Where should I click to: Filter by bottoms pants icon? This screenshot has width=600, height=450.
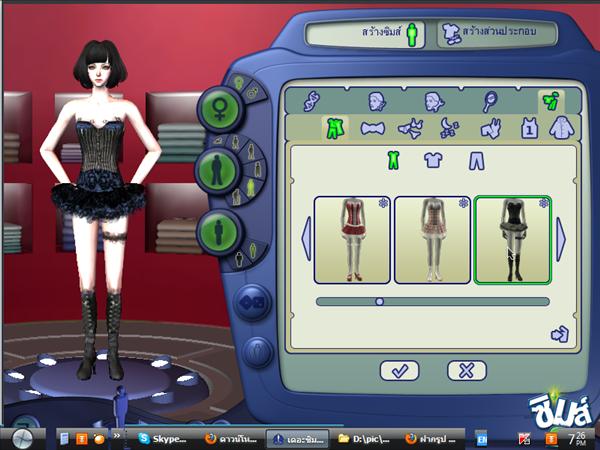point(476,161)
